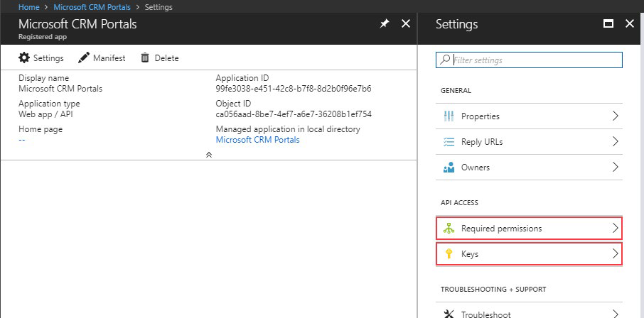Open the Keys settings item
The image size is (644, 318).
tap(529, 254)
